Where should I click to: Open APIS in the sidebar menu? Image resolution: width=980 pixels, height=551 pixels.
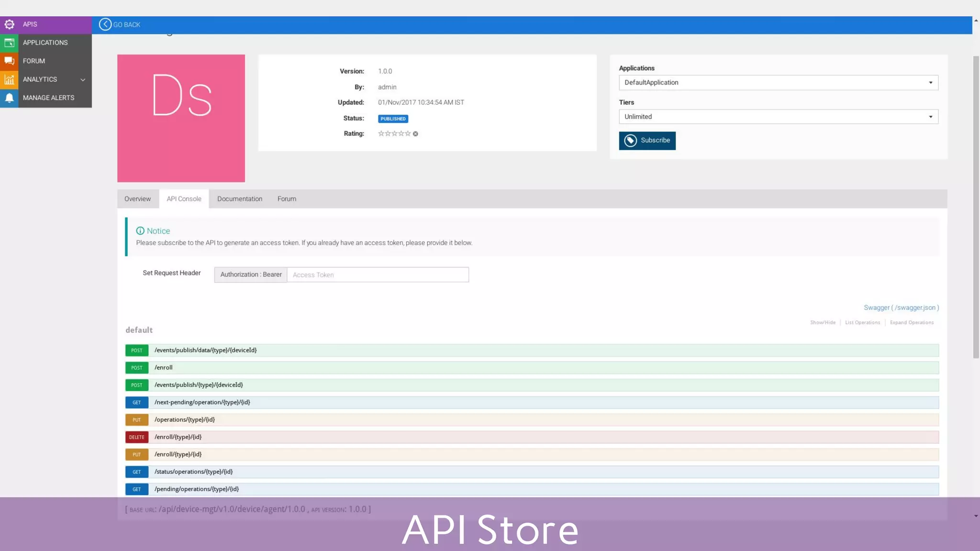click(46, 24)
